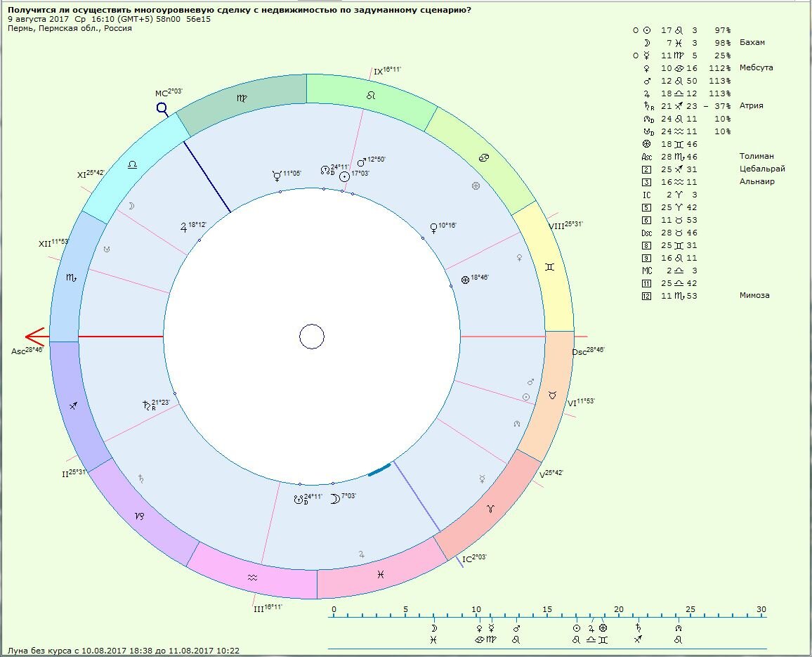
Task: Click the MC row 2 Libra 3 in table
Action: (x=669, y=271)
